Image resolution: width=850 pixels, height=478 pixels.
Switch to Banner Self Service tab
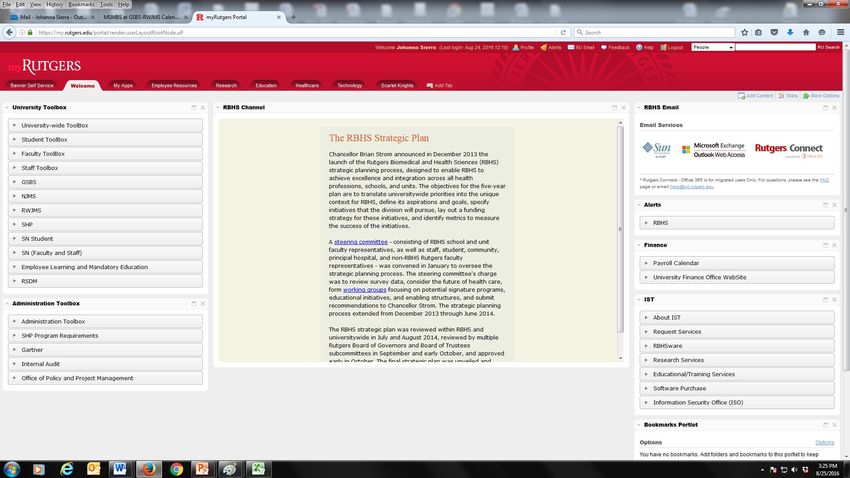(32, 85)
